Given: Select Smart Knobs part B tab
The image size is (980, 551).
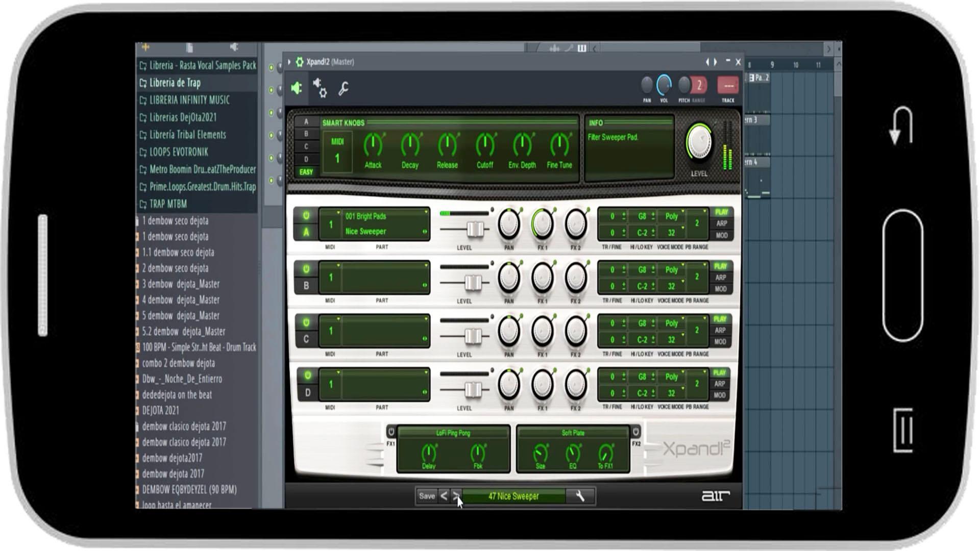Looking at the screenshot, I should (x=306, y=134).
